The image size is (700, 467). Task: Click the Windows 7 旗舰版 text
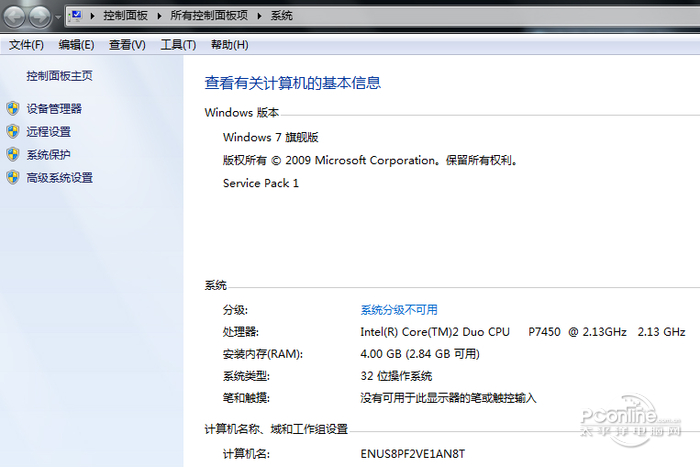[x=271, y=137]
